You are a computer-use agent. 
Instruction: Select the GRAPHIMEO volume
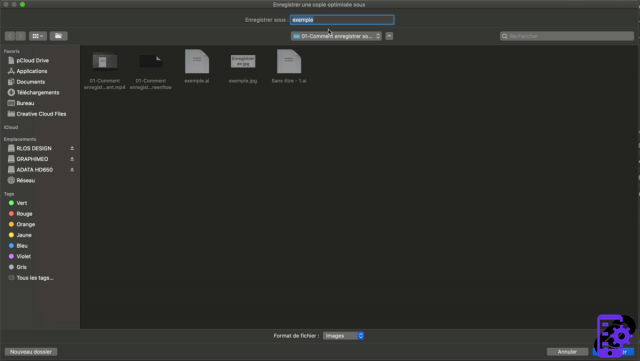(x=32, y=159)
